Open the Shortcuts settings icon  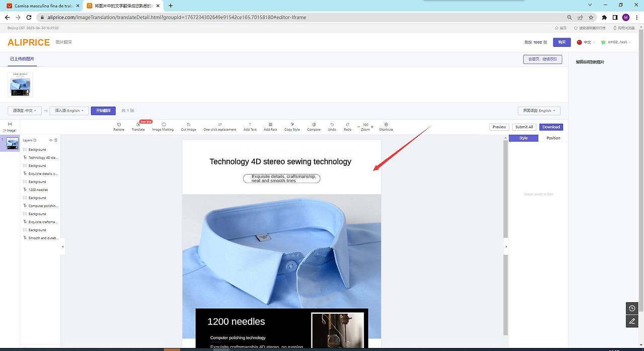[386, 124]
